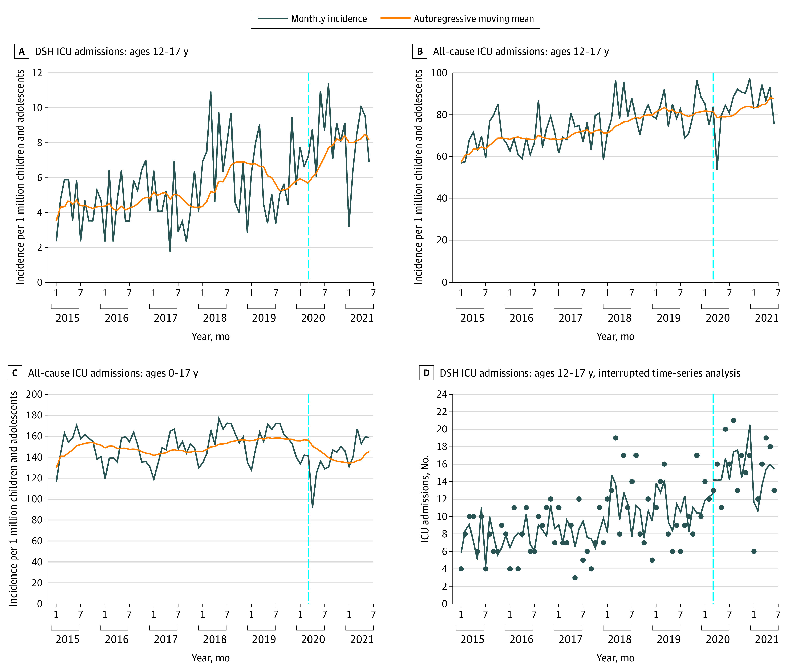Click the y-axis value 60 in panel B
791x672 pixels.
(x=442, y=157)
